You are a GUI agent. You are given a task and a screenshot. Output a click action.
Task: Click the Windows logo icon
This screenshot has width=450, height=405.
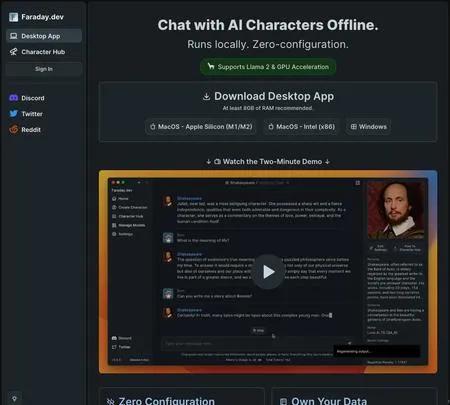(354, 127)
